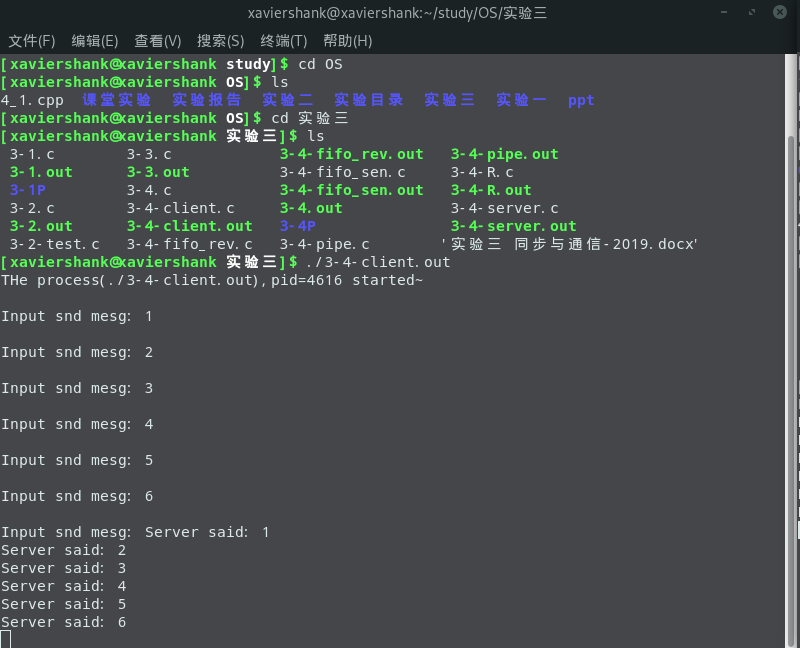
Task: Click the file 3-4-client.c
Action: click(x=181, y=208)
